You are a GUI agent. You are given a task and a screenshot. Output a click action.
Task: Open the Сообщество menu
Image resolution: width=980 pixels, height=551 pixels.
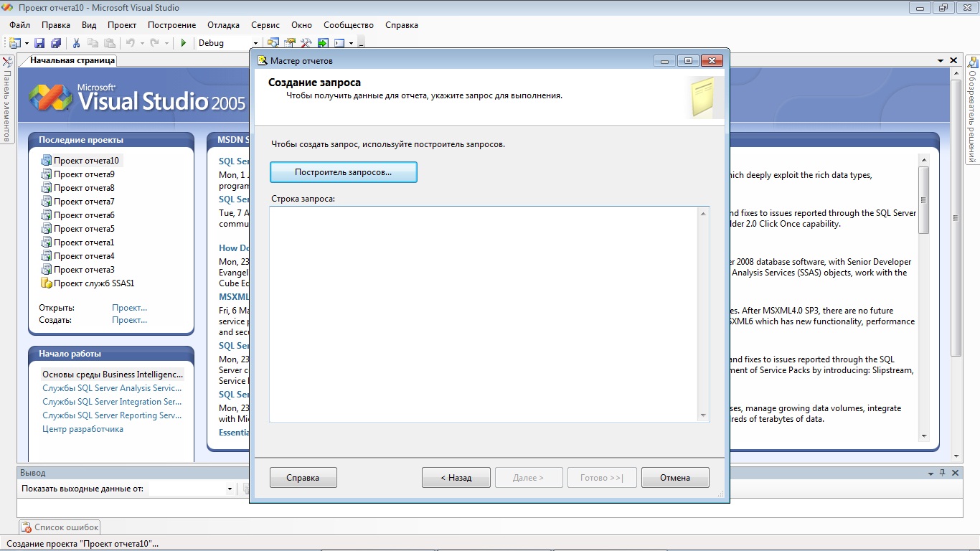click(349, 25)
